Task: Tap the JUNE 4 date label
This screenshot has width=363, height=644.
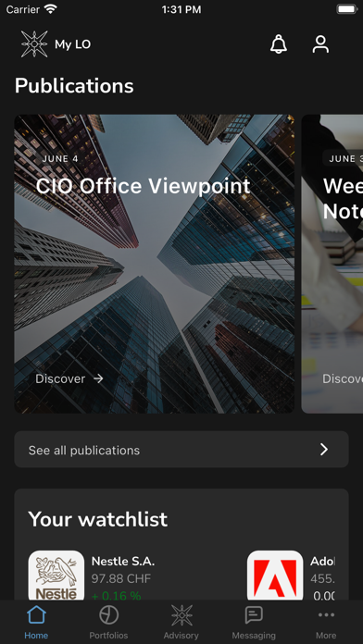Action: (x=60, y=159)
